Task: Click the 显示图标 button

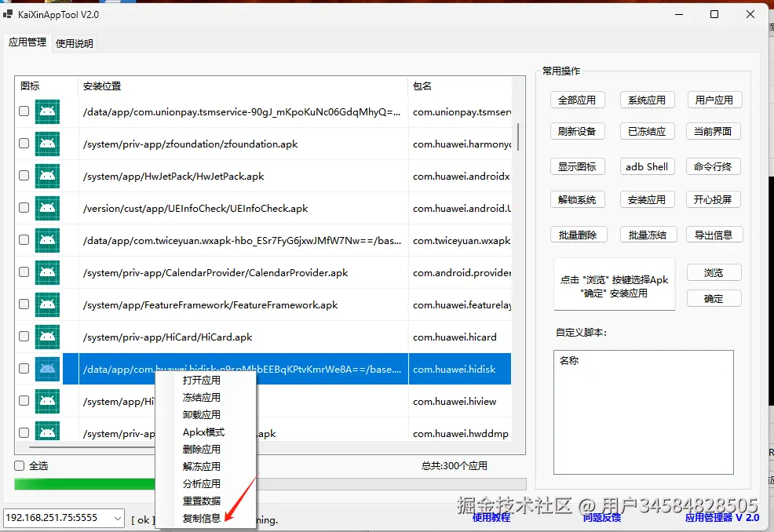Action: coord(577,167)
